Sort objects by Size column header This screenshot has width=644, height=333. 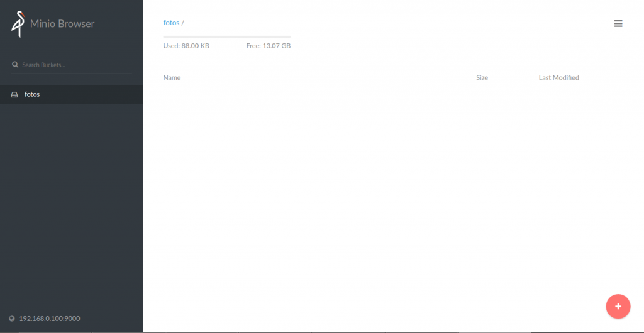coord(482,78)
